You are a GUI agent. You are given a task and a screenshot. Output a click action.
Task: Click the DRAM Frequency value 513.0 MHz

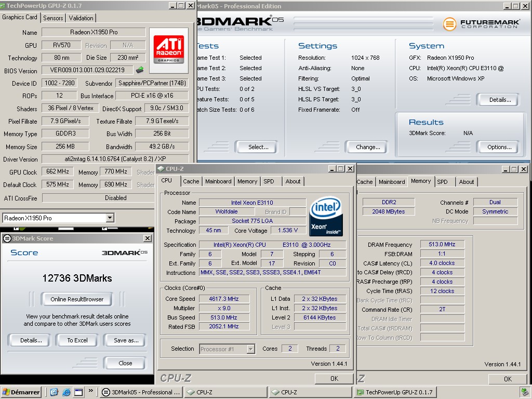(x=442, y=244)
